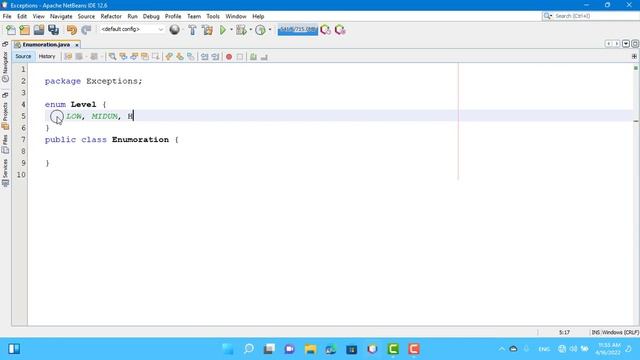Click the Find Selection magnifier icon

[112, 57]
